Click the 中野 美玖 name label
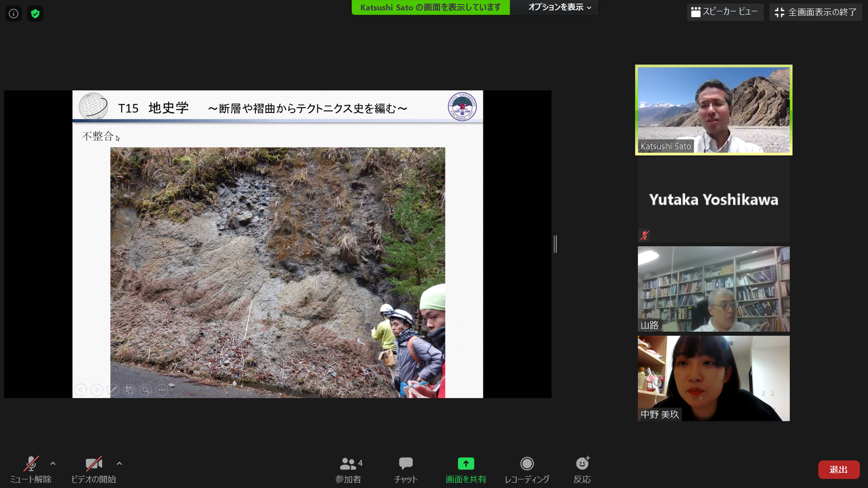The image size is (868, 488). tap(660, 414)
